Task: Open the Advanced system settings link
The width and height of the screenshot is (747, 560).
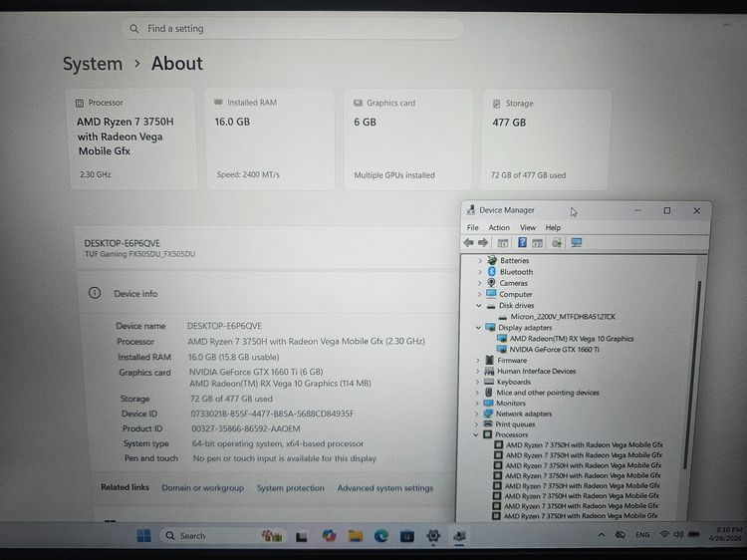Action: coord(384,487)
